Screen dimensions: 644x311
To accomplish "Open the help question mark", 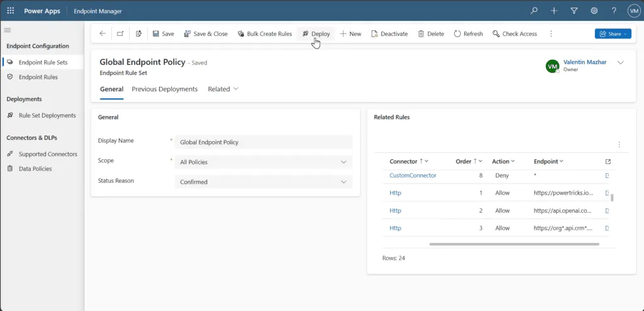I will point(614,11).
